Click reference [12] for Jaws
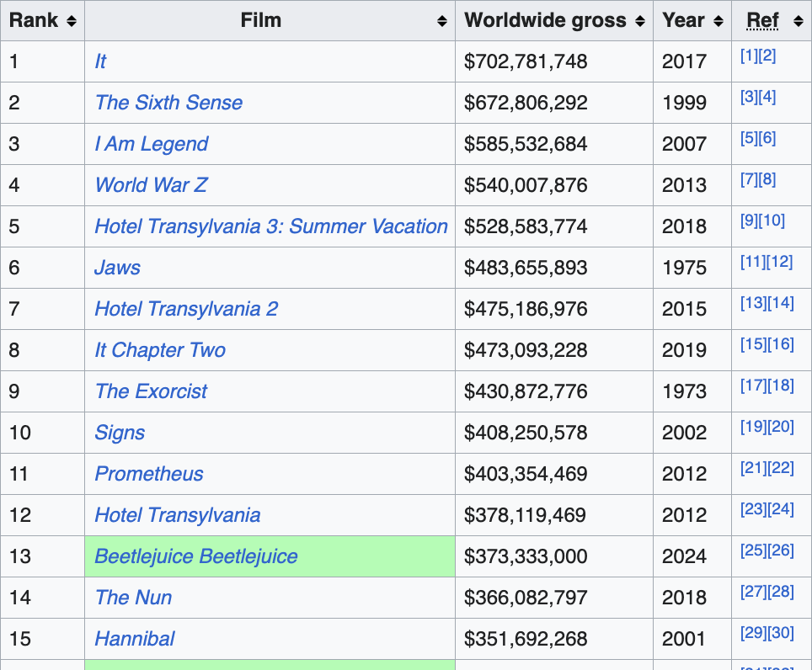 tap(780, 262)
